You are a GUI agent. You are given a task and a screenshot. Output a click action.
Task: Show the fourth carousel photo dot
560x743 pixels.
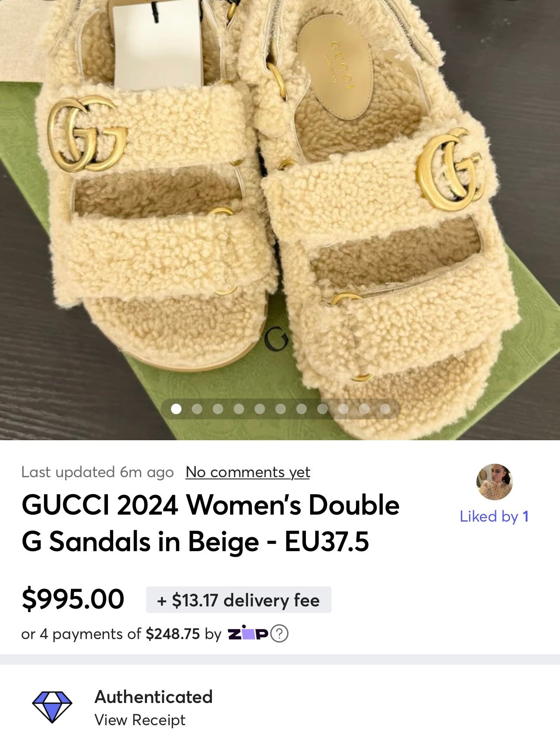(x=239, y=409)
